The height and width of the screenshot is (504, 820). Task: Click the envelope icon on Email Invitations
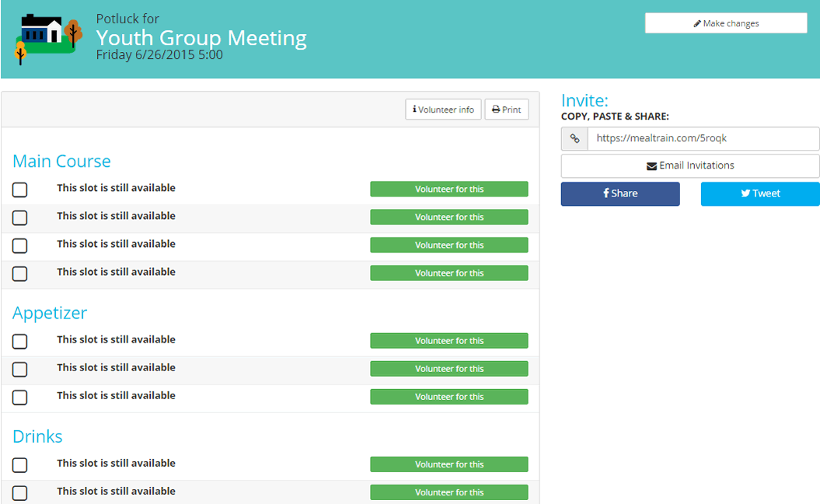click(x=651, y=165)
